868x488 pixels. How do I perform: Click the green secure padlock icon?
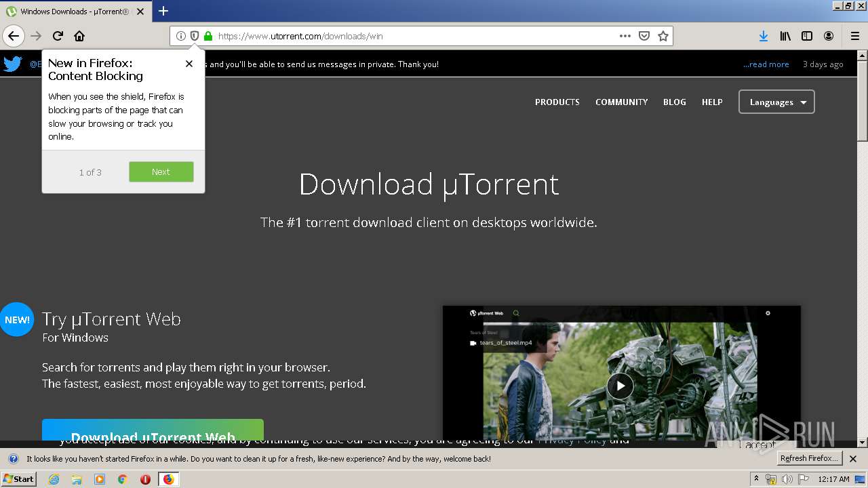tap(208, 36)
